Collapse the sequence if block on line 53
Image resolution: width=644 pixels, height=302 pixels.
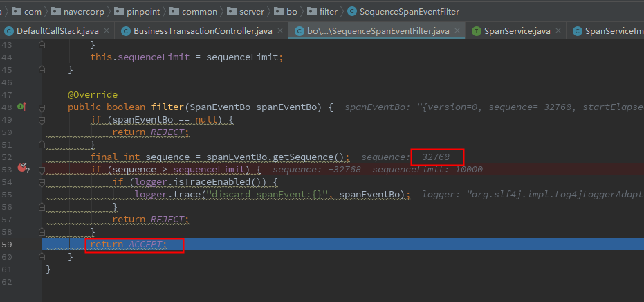pyautogui.click(x=42, y=170)
